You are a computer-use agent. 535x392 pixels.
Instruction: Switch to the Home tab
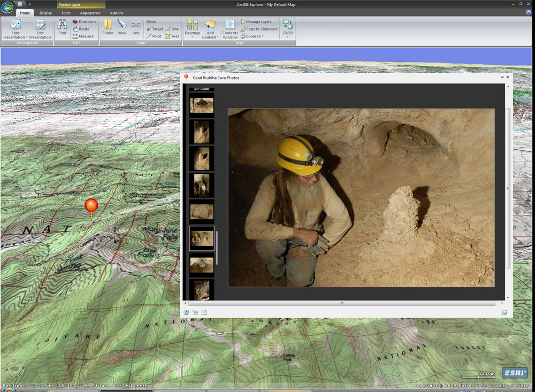pyautogui.click(x=25, y=13)
